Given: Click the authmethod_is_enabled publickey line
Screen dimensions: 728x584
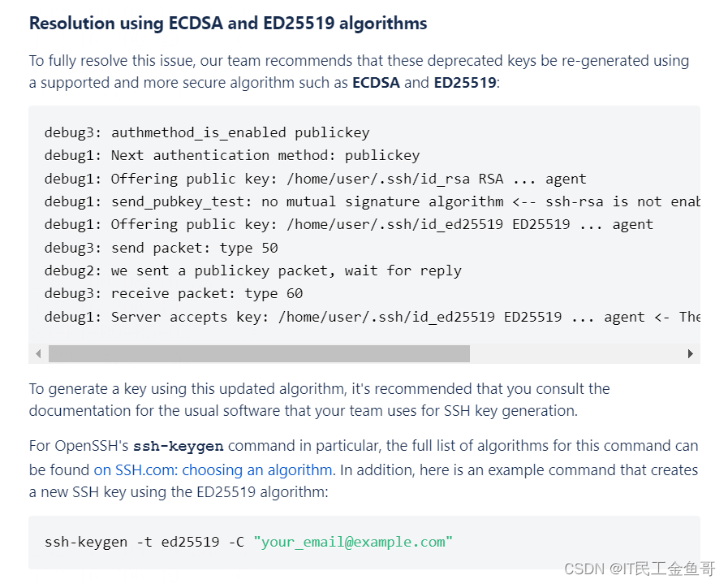Looking at the screenshot, I should pos(207,133).
